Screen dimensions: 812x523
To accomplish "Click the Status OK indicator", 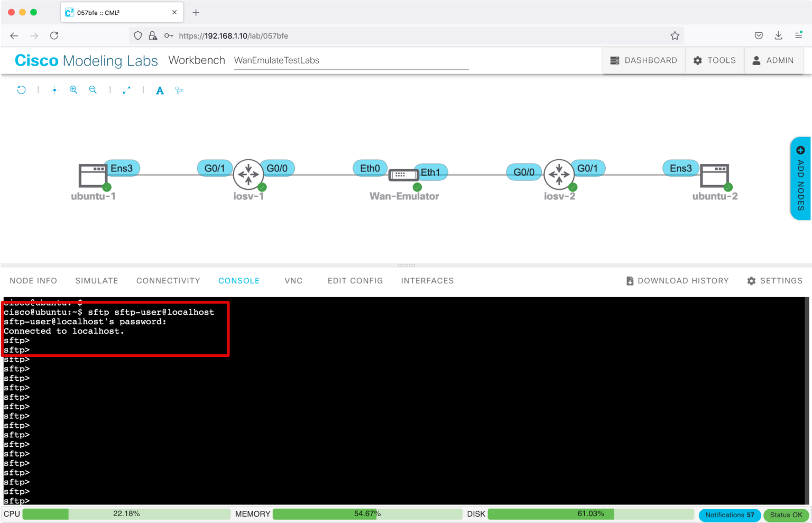I will coord(786,515).
